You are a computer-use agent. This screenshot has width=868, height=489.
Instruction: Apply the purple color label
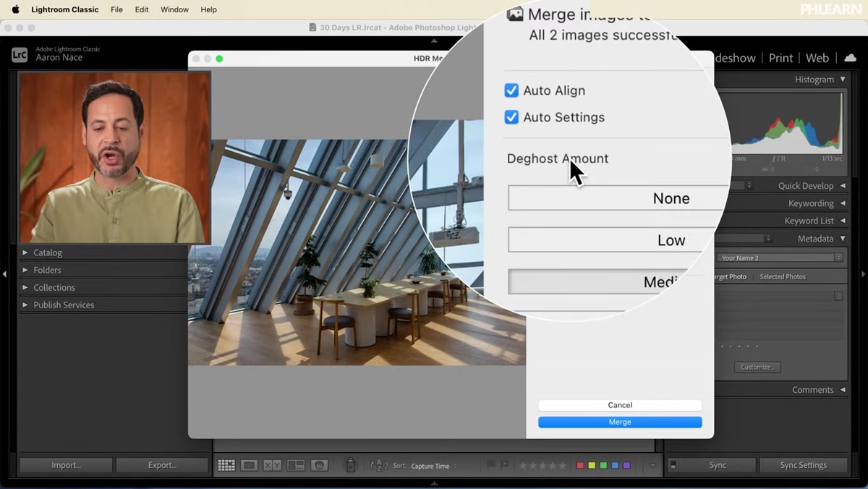point(626,466)
